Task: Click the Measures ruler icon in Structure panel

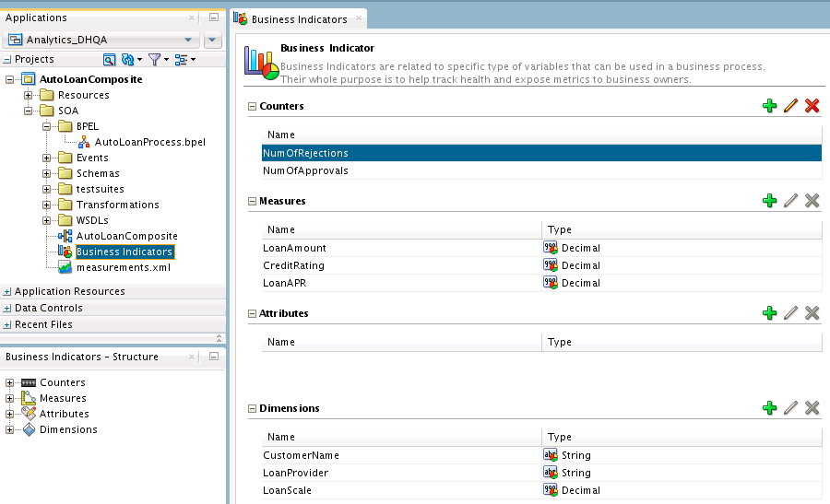Action: (29, 398)
